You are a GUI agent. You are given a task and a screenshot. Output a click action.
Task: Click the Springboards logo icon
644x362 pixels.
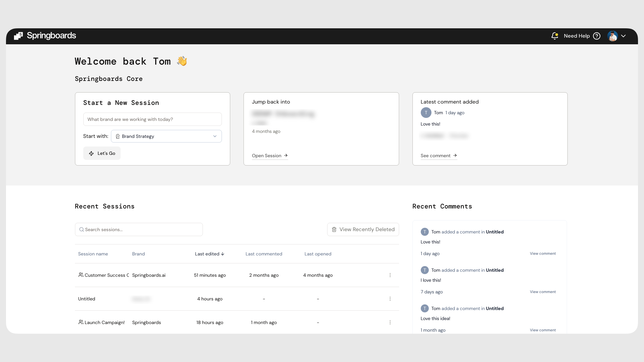coord(18,36)
